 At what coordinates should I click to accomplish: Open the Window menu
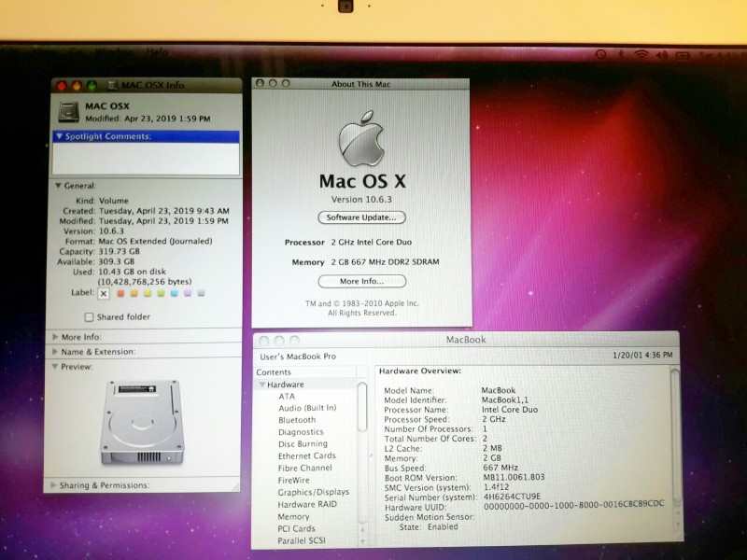click(114, 51)
